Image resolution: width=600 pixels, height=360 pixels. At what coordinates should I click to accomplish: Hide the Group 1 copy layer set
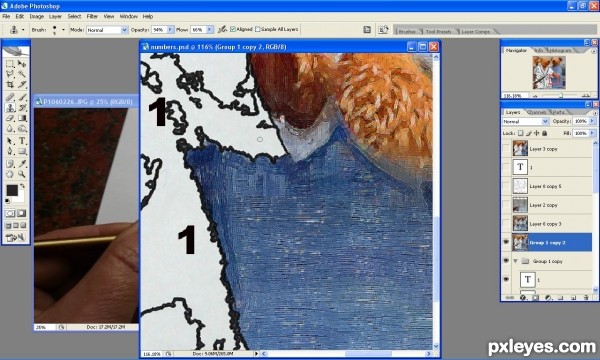pyautogui.click(x=506, y=261)
